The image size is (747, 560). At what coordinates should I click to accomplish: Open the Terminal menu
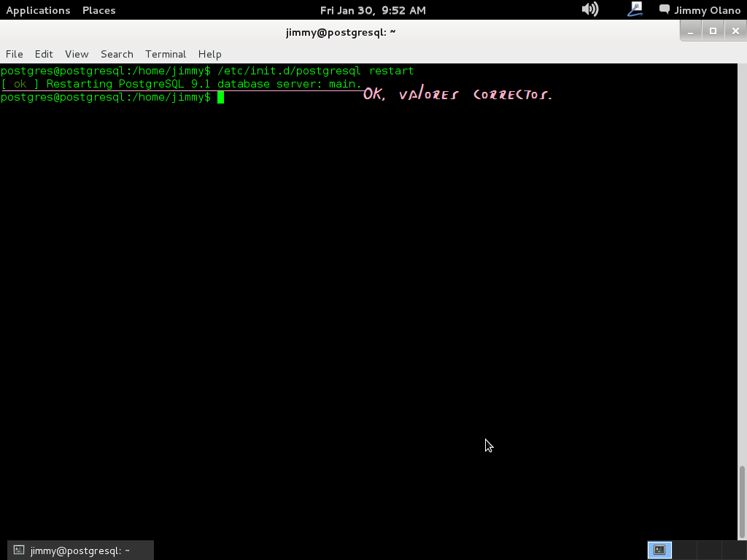pyautogui.click(x=166, y=54)
